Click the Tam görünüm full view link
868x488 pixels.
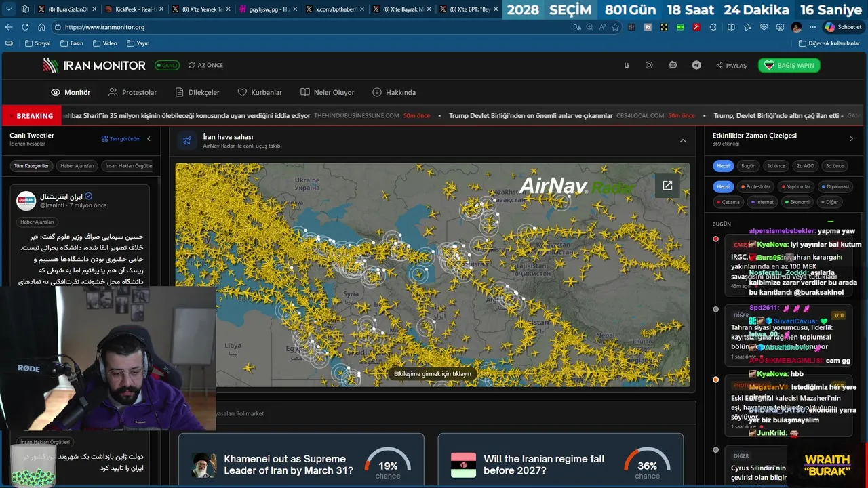pos(121,139)
